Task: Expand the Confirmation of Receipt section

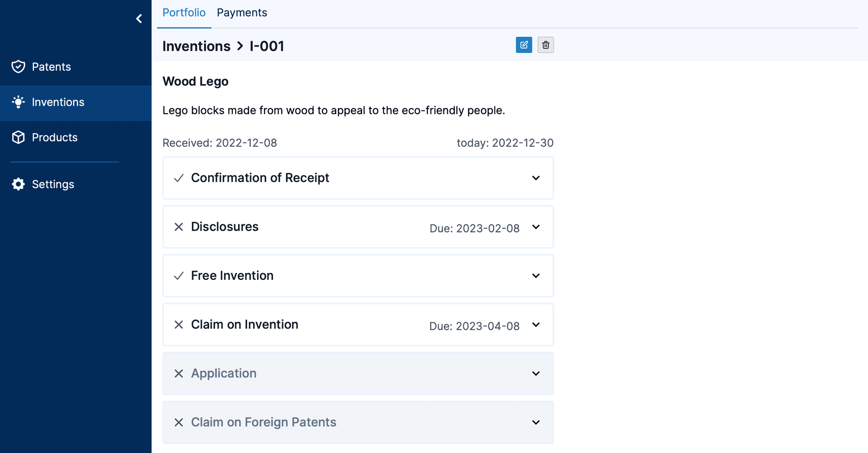Action: click(x=536, y=178)
